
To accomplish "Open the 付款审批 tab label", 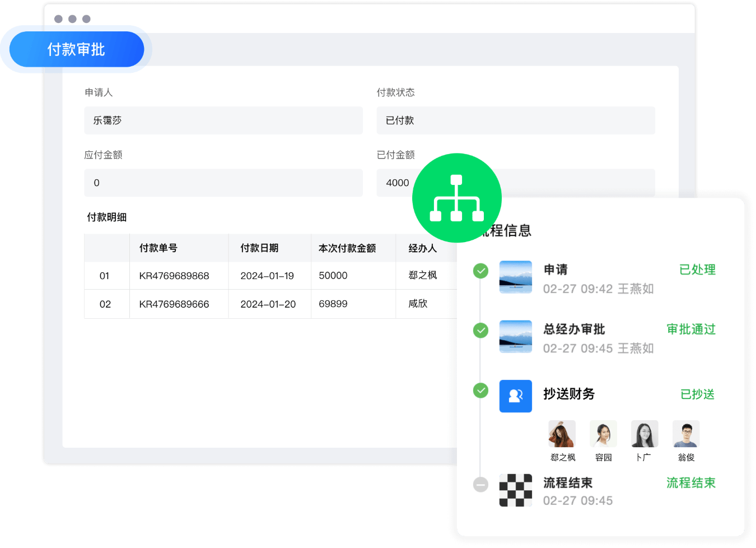I will 76,49.
